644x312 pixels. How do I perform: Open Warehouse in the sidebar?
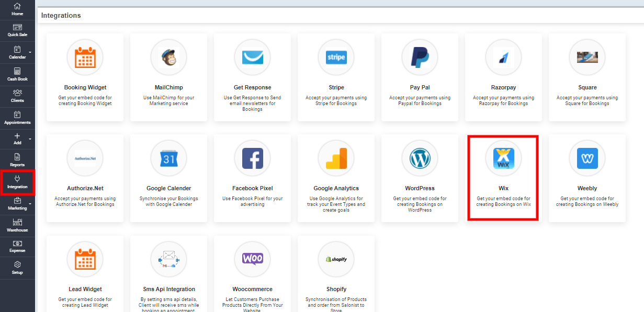[x=17, y=226]
